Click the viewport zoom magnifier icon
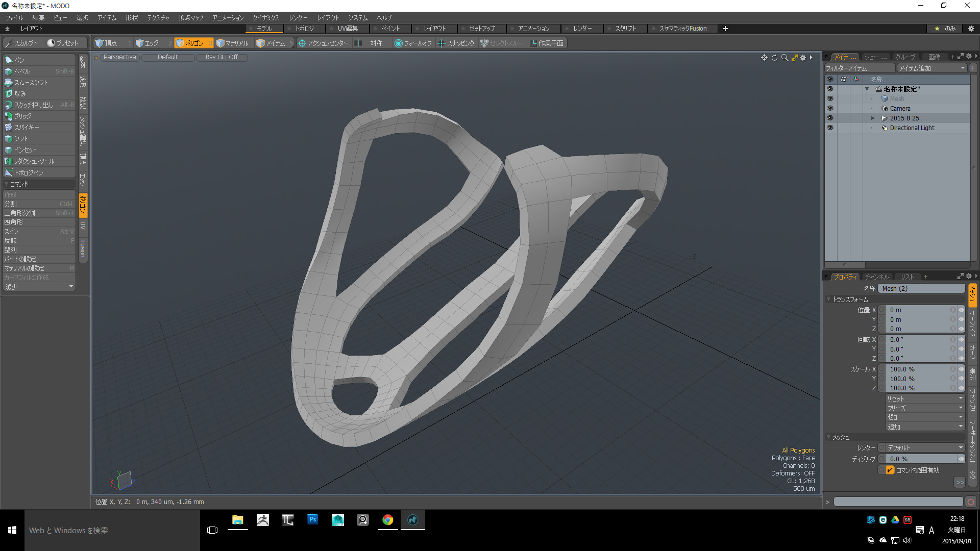The width and height of the screenshot is (980, 551). click(x=785, y=58)
